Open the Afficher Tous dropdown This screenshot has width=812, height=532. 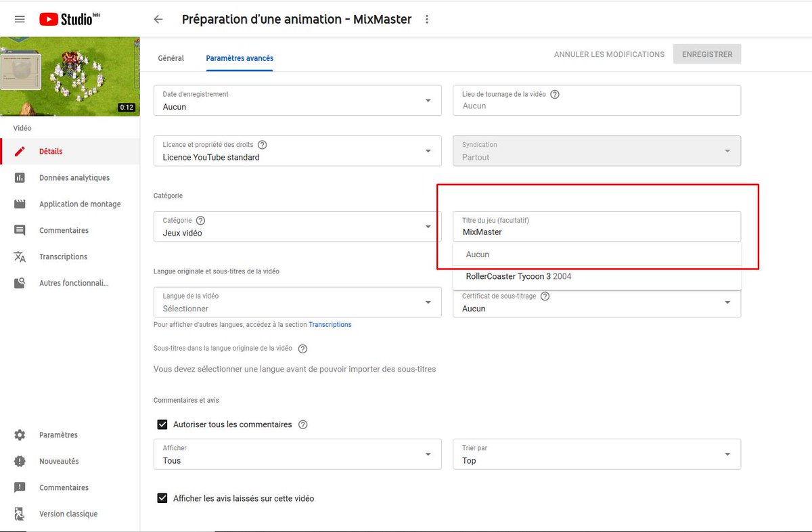[x=298, y=454]
